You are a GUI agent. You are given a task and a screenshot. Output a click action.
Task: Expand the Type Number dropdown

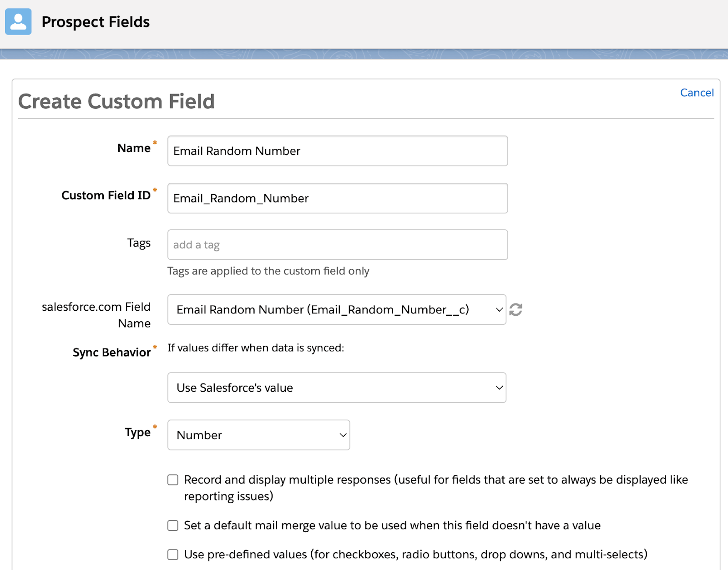pyautogui.click(x=258, y=435)
